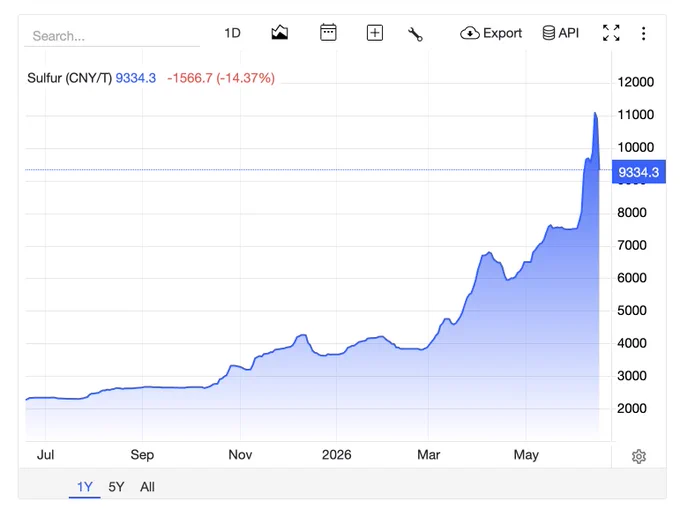Click the May x-axis label
This screenshot has width=680, height=517.
pos(526,455)
